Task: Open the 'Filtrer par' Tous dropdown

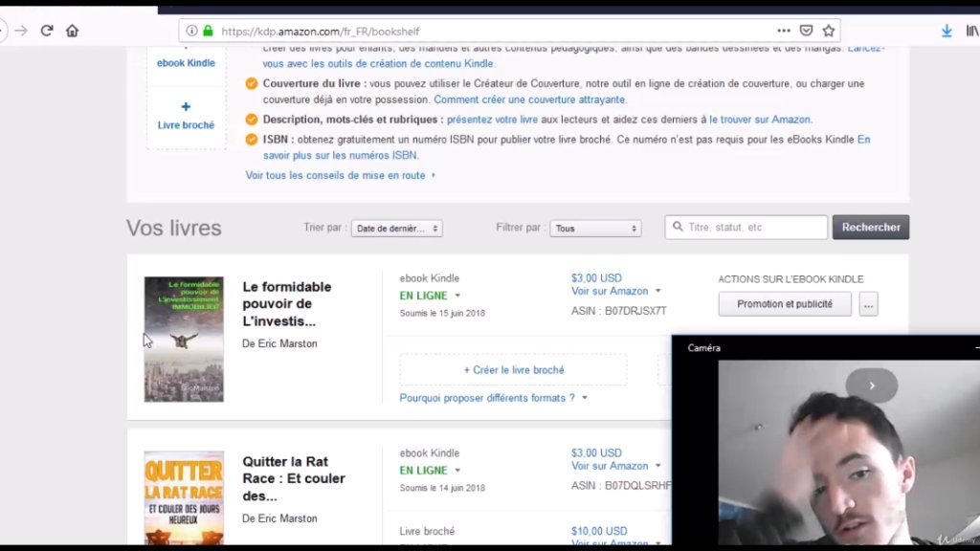Action: (x=595, y=228)
